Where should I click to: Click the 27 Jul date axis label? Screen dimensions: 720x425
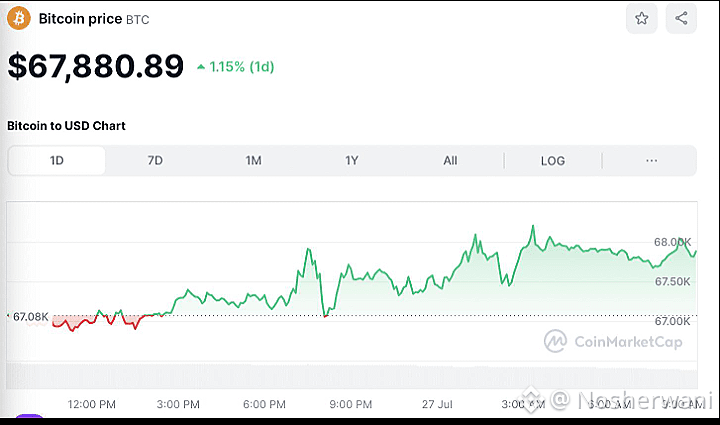(x=437, y=404)
